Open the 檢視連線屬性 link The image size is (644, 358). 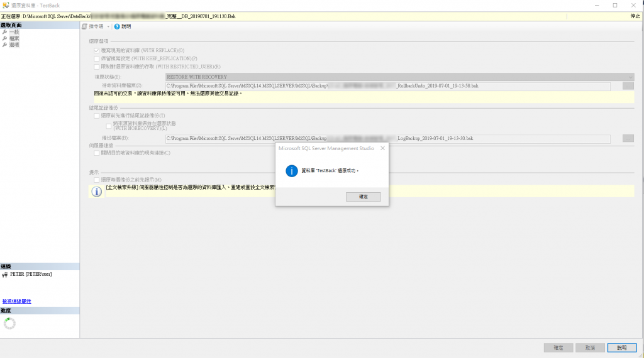coord(16,301)
